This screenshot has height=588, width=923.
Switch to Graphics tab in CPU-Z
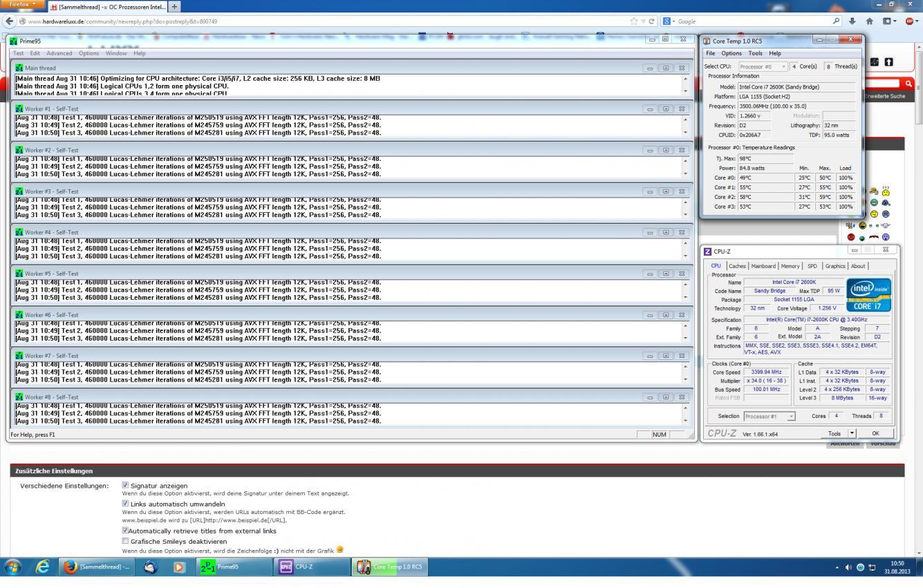(835, 266)
